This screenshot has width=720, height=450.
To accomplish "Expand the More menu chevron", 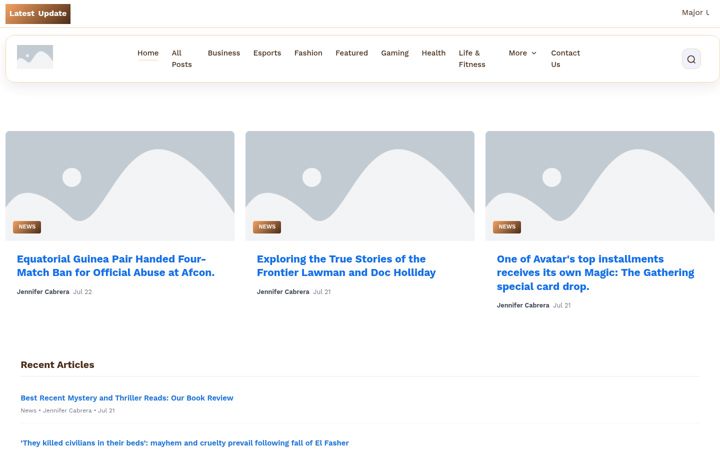I will 534,53.
